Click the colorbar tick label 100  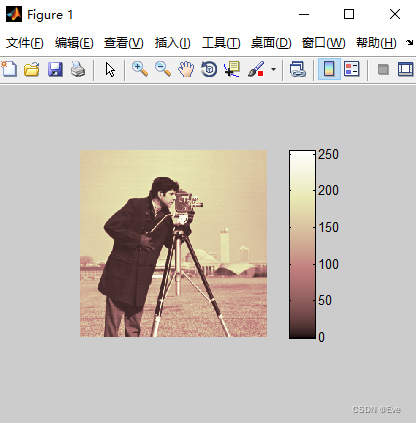pos(328,264)
